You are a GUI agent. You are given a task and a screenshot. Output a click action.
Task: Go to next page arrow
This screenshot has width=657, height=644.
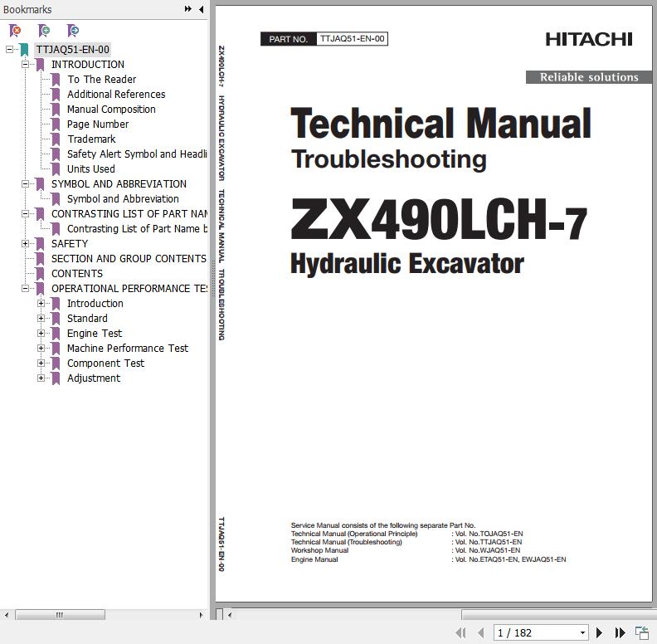[599, 632]
